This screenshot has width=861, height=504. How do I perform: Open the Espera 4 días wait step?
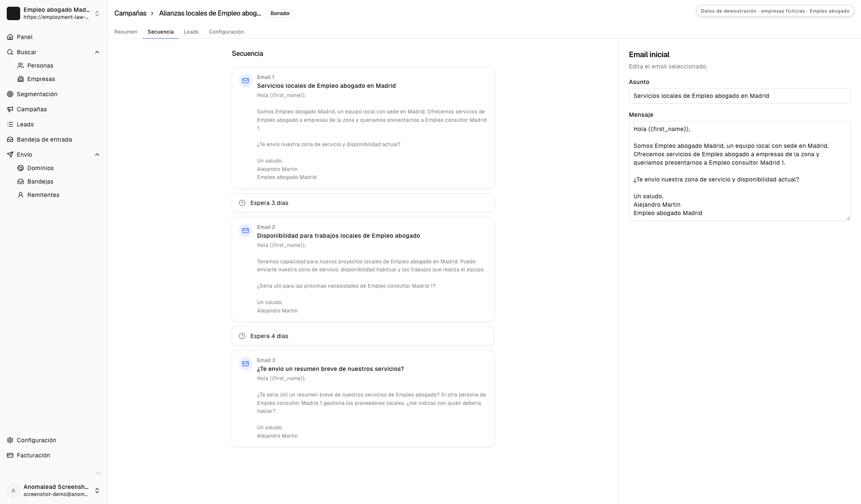coord(363,336)
